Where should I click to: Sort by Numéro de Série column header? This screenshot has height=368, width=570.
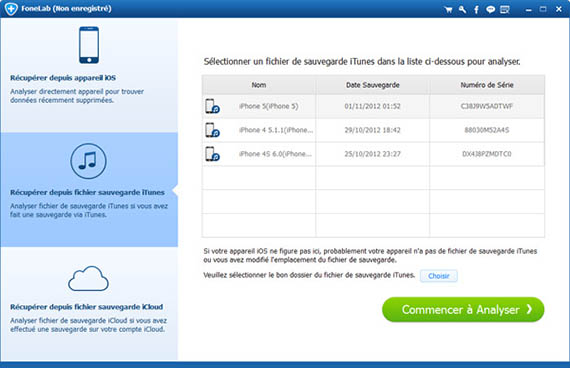[x=487, y=85]
